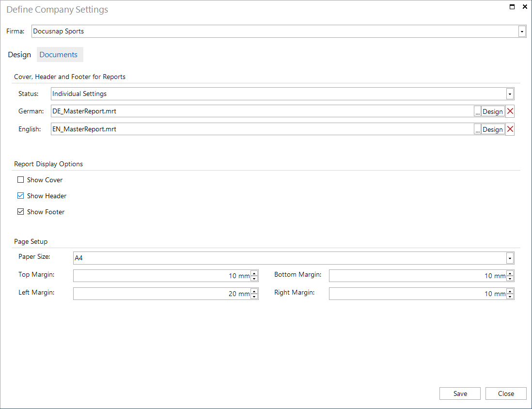Increase the Top Margin using the up arrow
Screen dimensions: 532x409
[x=254, y=273]
